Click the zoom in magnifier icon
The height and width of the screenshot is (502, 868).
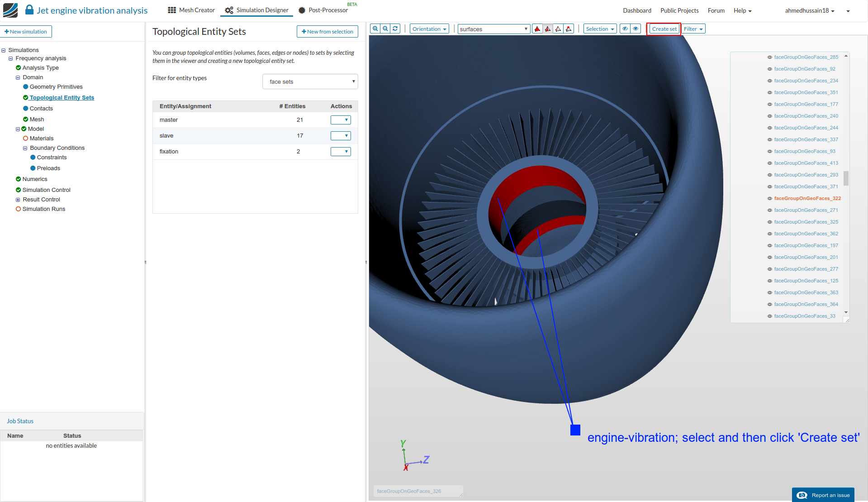pos(375,29)
